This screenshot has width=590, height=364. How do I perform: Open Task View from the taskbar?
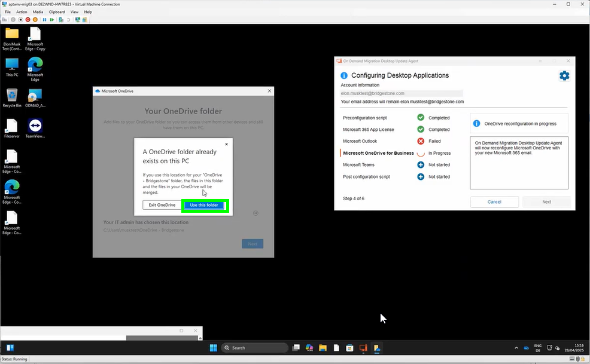(296, 348)
